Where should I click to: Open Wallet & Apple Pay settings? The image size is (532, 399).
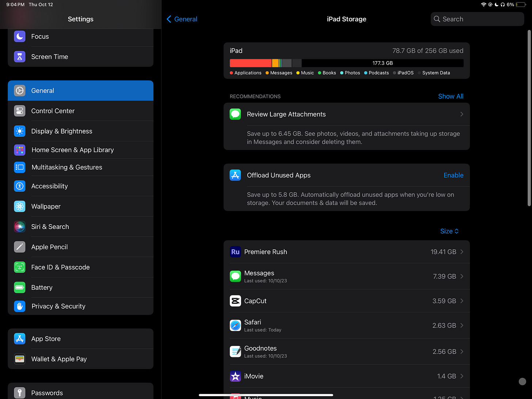80,359
